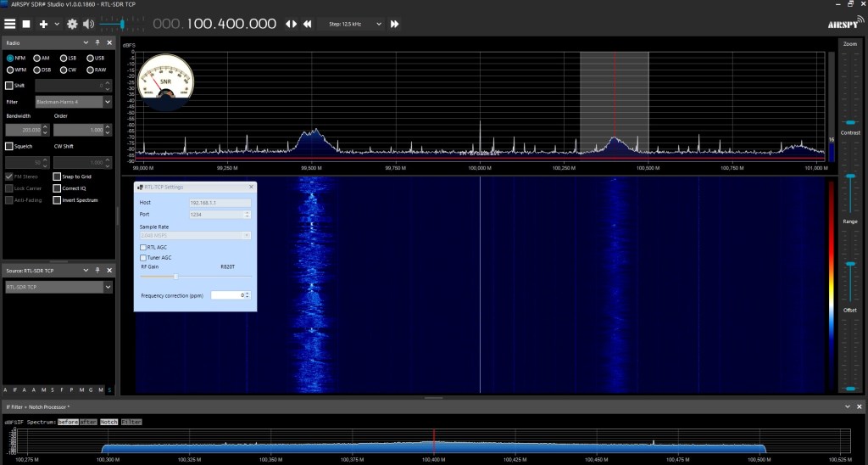The height and width of the screenshot is (465, 868).
Task: Enable the Squelch checkbox
Action: 9,146
